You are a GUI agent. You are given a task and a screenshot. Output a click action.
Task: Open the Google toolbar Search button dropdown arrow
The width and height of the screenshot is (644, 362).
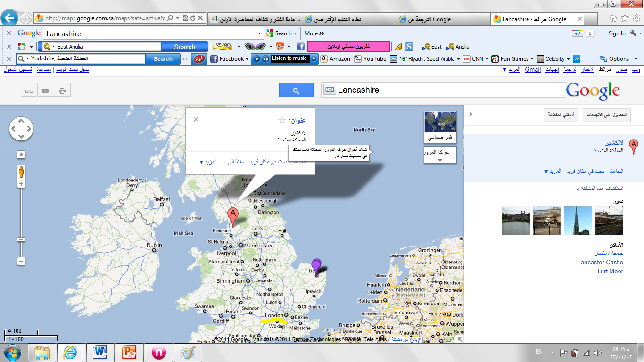pos(296,33)
